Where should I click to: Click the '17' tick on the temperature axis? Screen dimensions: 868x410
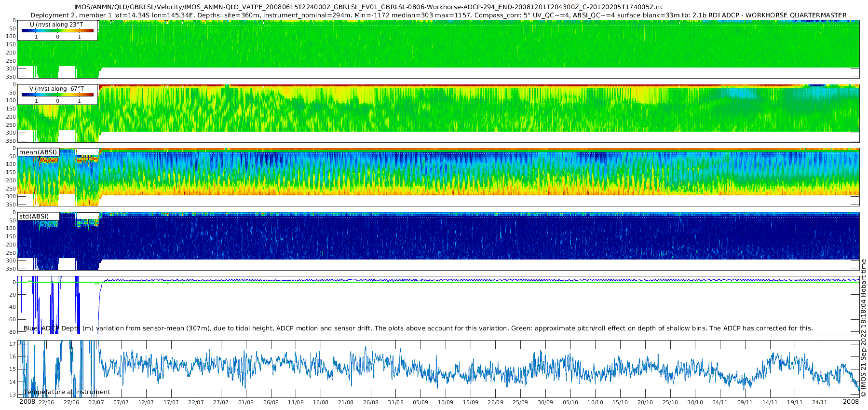(13, 344)
